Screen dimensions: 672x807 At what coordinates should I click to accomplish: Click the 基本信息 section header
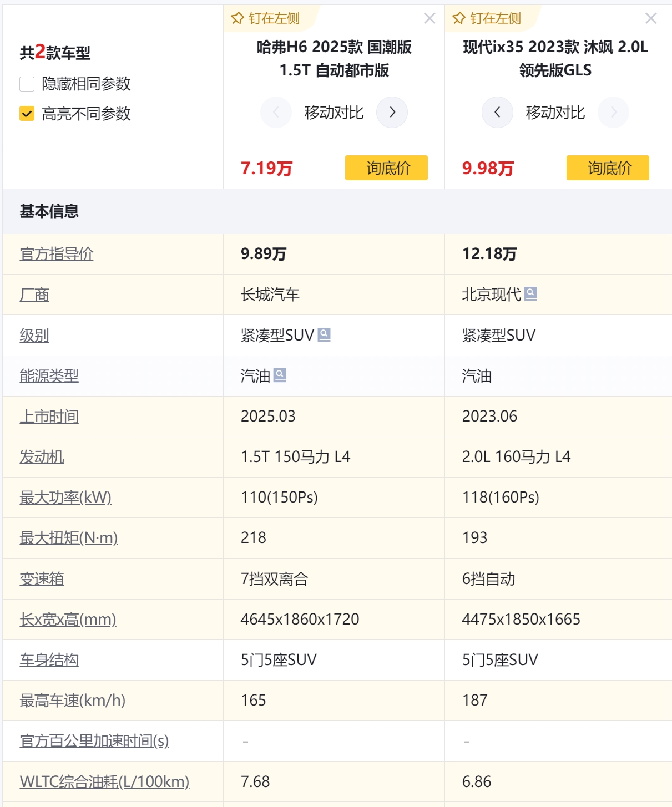(49, 211)
